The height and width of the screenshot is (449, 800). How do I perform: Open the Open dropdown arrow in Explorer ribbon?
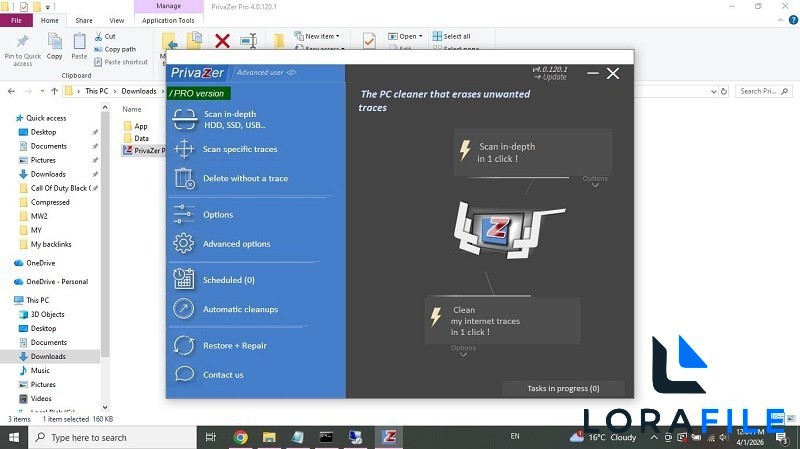coord(420,36)
